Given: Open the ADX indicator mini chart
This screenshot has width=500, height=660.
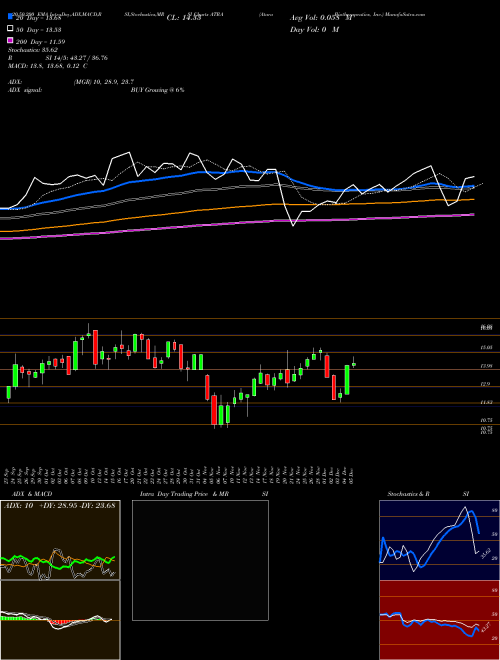Looking at the screenshot, I should (60, 540).
